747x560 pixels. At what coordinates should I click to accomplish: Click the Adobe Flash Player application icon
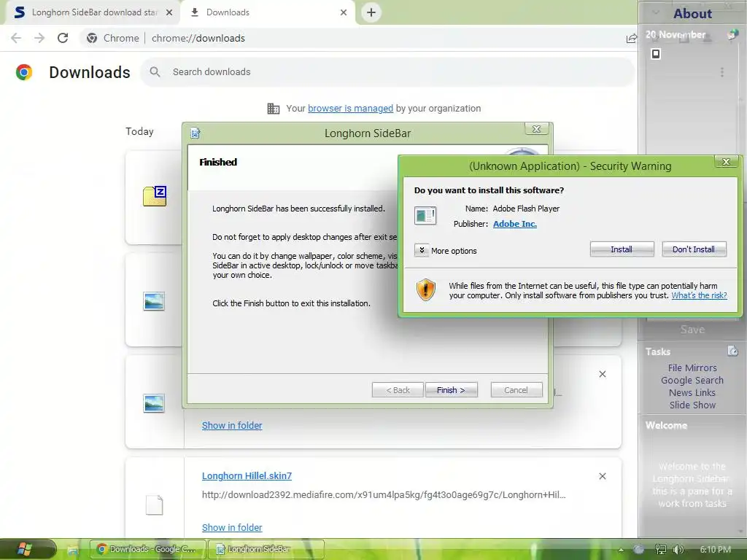[425, 215]
